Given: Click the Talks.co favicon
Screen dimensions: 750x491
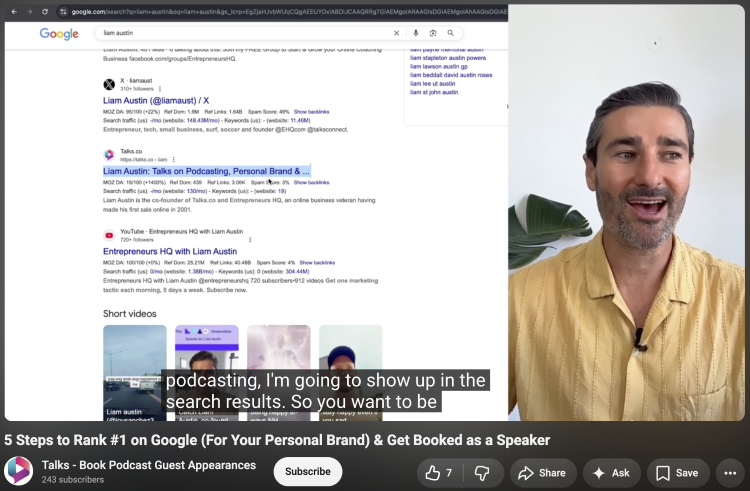Looking at the screenshot, I should pos(109,155).
